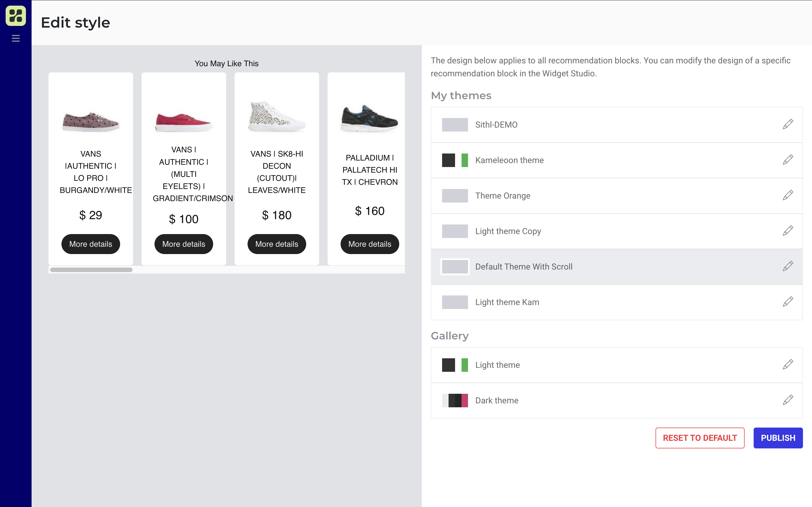Click pencil icon for Theme Orange
The height and width of the screenshot is (507, 812).
pos(788,195)
